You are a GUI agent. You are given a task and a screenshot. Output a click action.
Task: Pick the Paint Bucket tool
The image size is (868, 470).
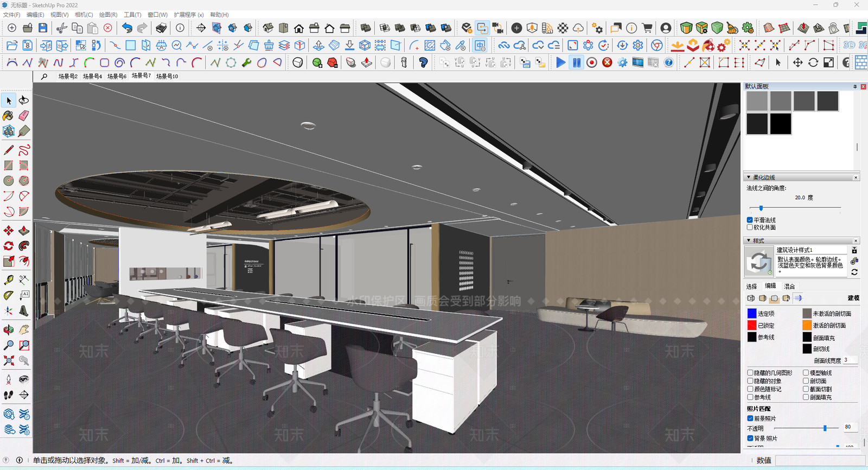click(x=9, y=116)
